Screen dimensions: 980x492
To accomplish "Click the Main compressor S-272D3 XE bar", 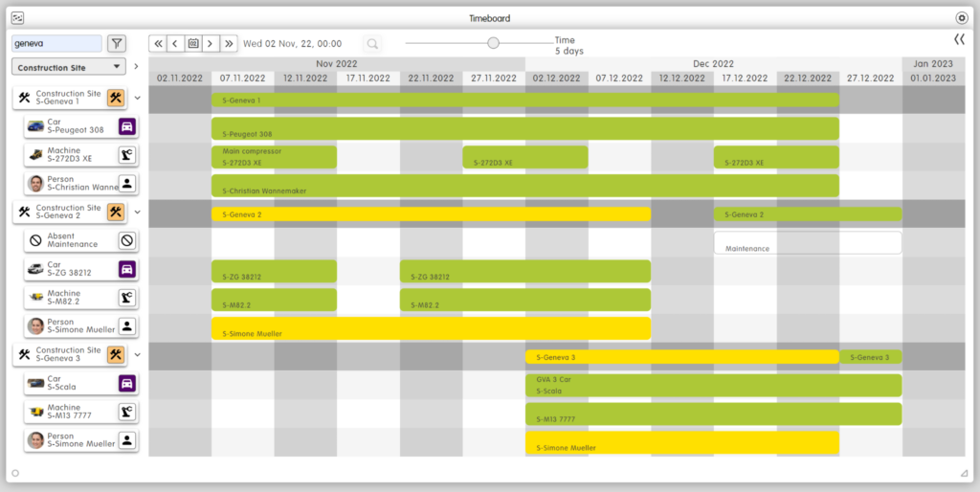I will [274, 157].
